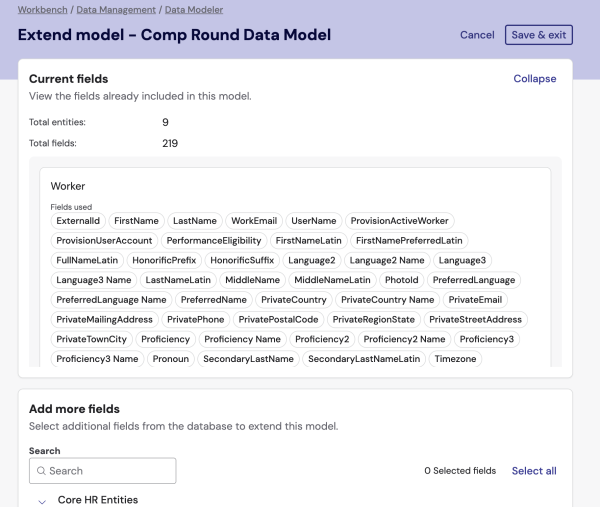This screenshot has width=600, height=507.
Task: Select the PreferredLanguage chip
Action: click(474, 280)
